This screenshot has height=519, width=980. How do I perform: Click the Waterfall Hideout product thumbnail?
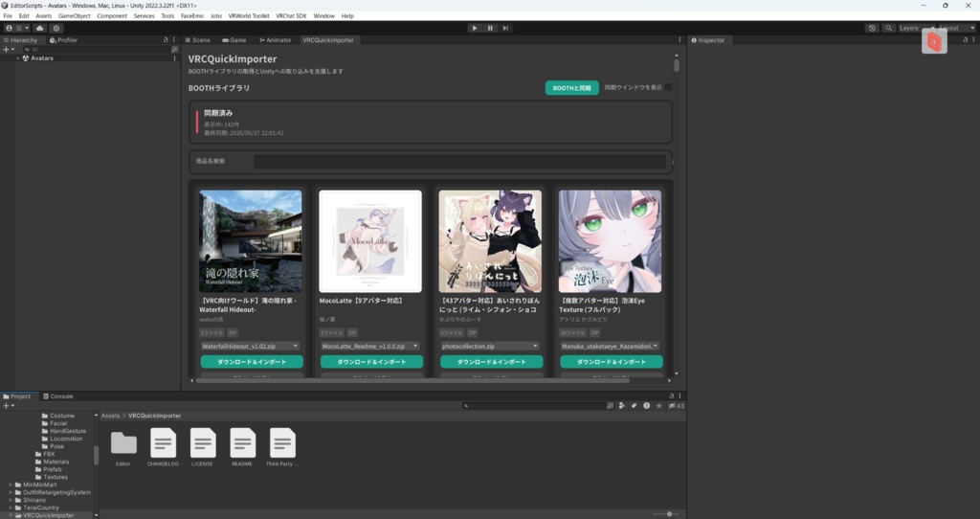(251, 241)
